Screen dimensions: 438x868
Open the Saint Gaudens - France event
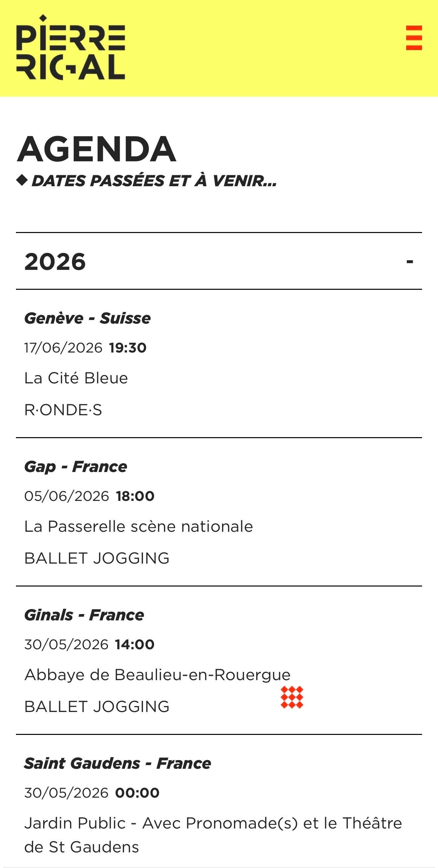click(x=117, y=763)
